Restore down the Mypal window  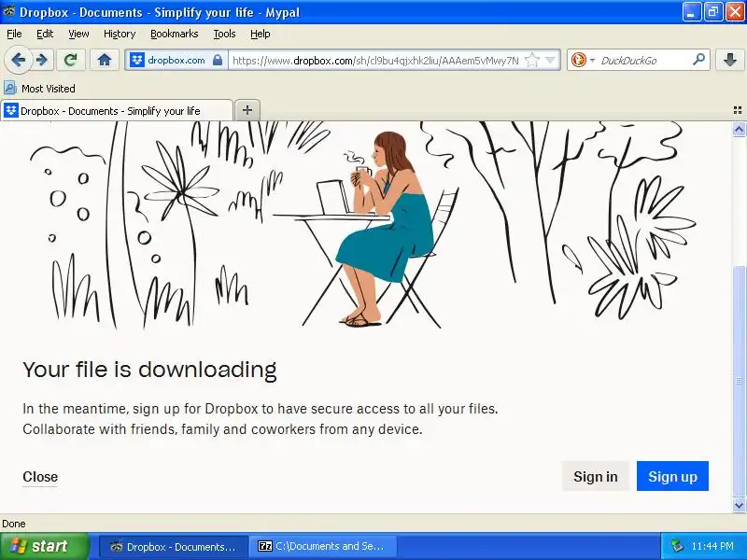[713, 12]
